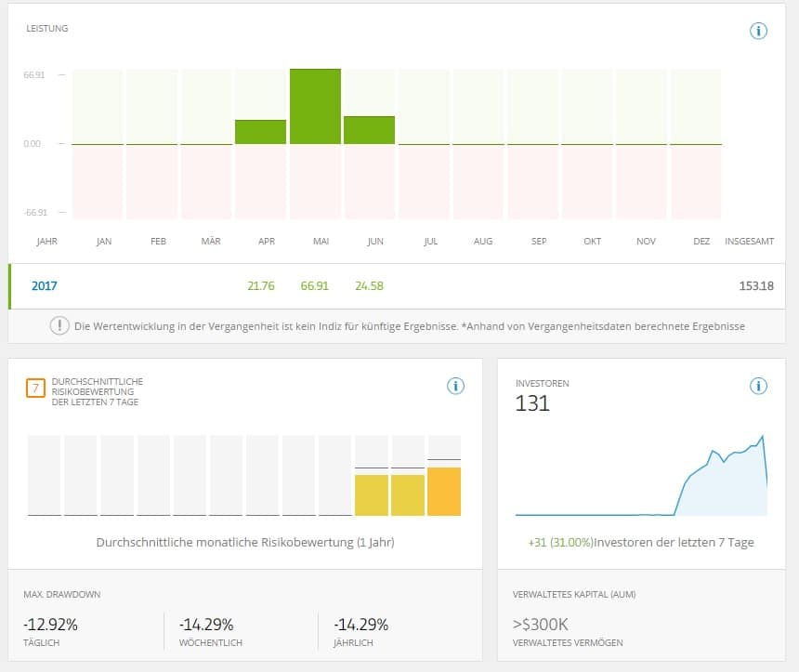
Task: Click the orange risk score 7 badge
Action: (35, 389)
